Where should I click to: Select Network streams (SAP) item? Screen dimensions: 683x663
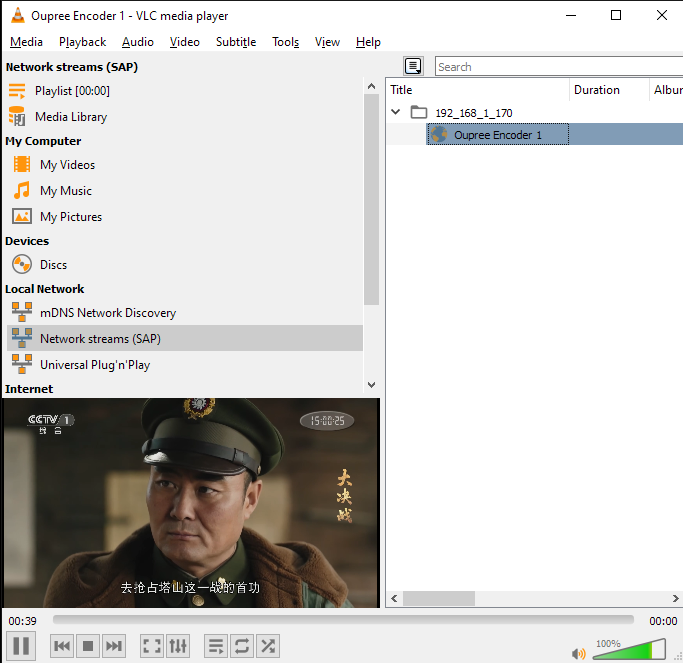pyautogui.click(x=185, y=338)
